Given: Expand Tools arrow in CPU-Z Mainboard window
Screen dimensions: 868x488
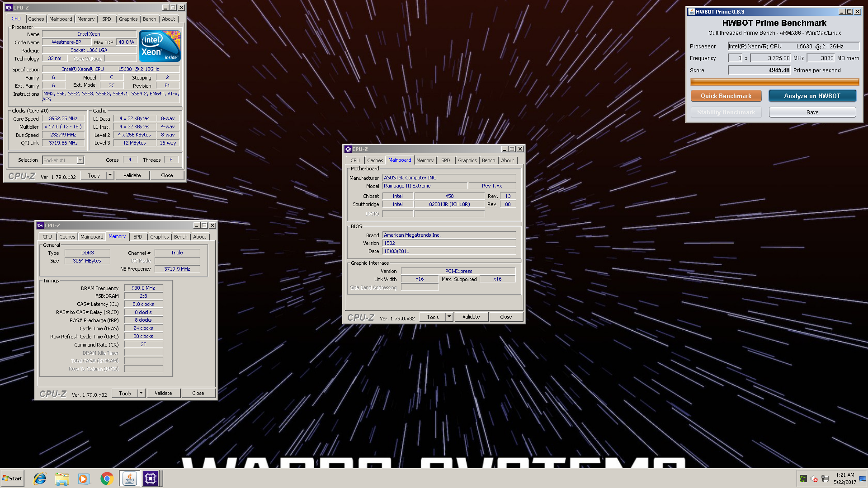Looking at the screenshot, I should tap(449, 317).
